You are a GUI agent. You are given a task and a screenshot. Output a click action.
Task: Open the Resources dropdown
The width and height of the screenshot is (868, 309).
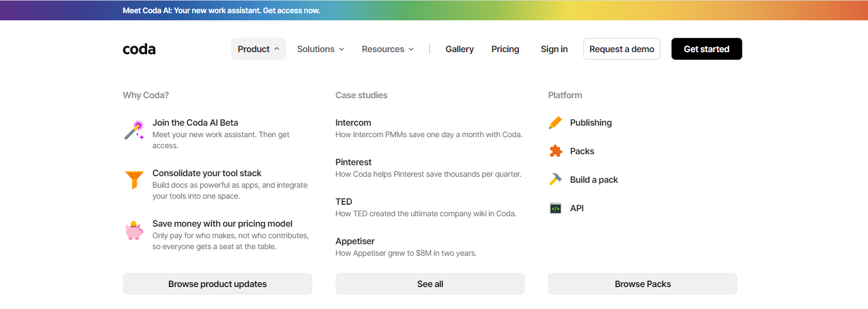[x=388, y=49]
